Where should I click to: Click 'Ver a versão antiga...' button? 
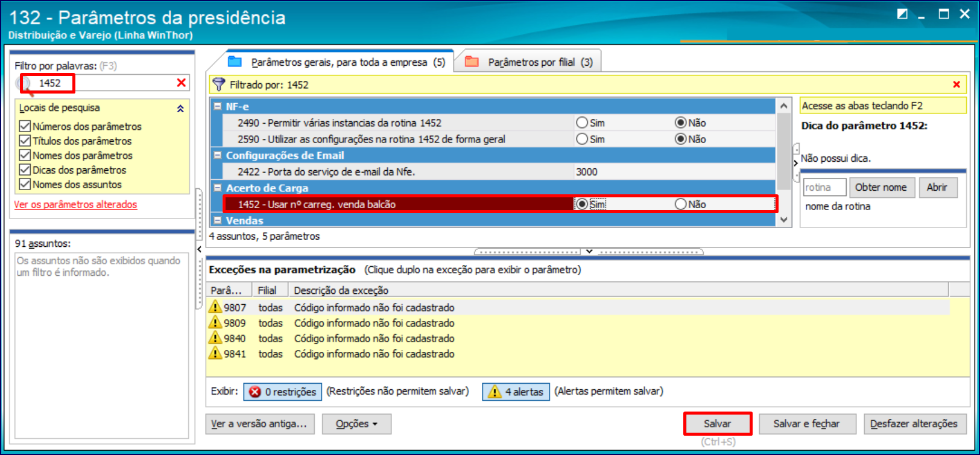(x=259, y=424)
